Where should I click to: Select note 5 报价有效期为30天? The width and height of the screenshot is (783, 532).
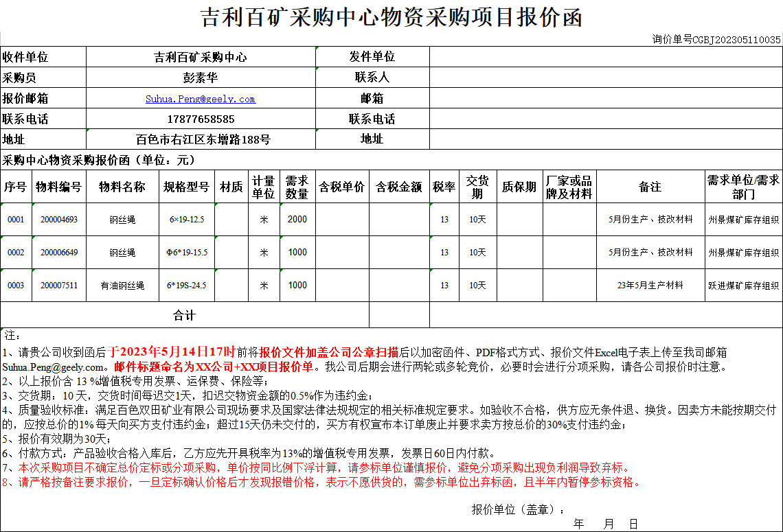point(56,439)
